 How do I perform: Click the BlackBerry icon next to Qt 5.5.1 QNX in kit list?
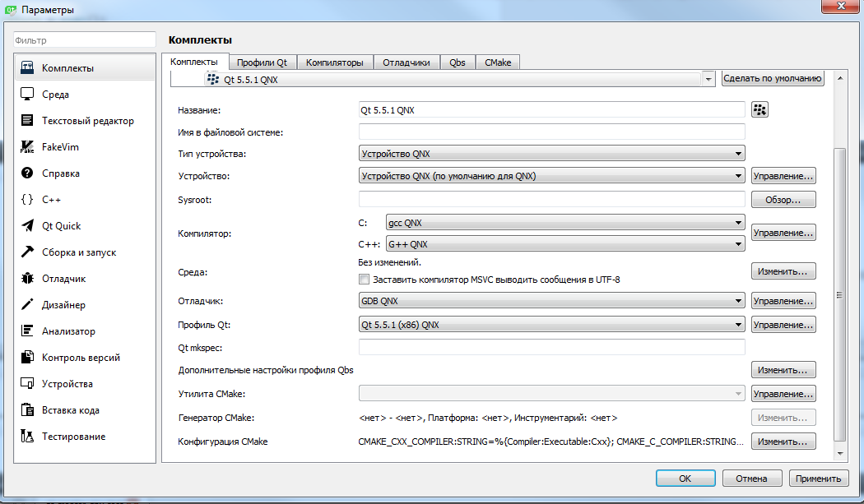[x=212, y=79]
